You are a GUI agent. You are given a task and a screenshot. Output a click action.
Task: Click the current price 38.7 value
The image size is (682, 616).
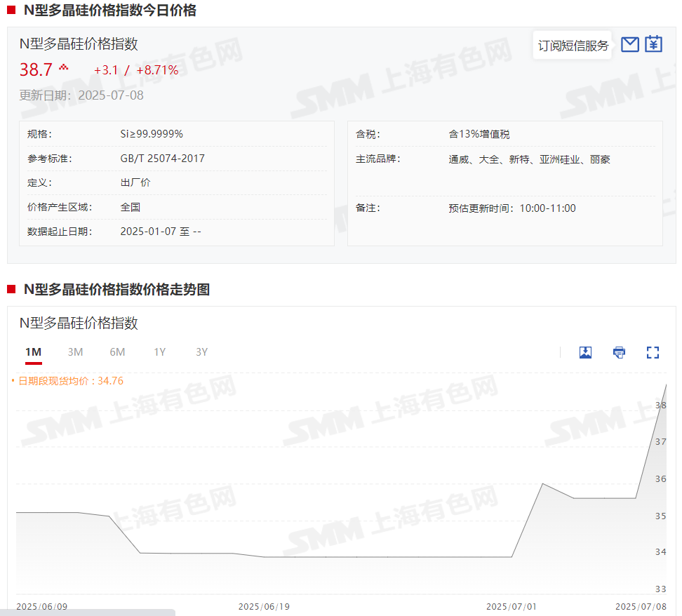click(x=36, y=70)
